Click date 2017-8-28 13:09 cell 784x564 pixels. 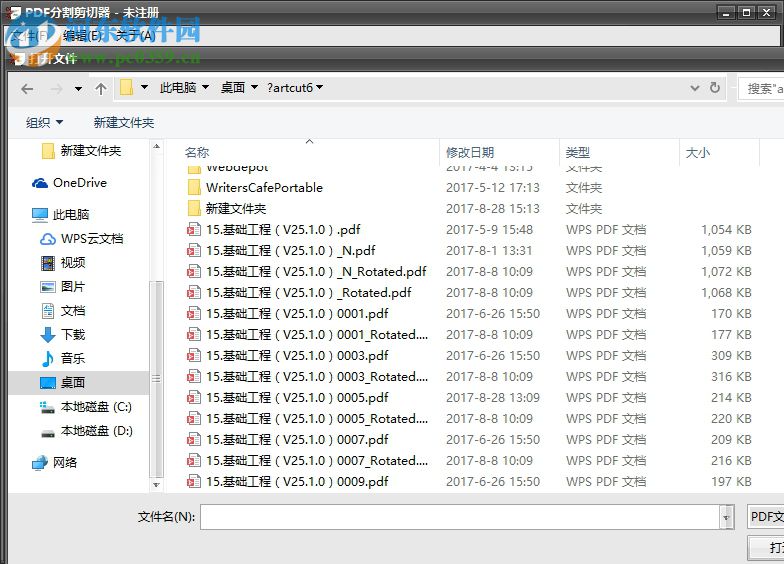tap(492, 398)
